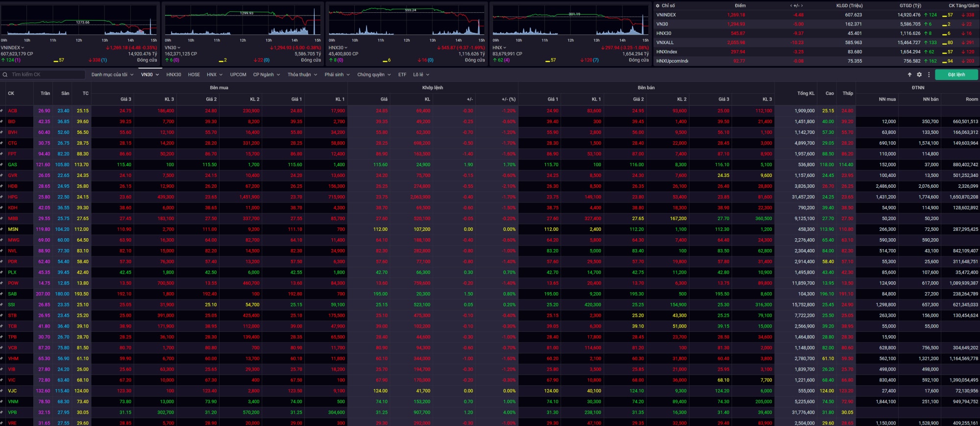Click the pin icon on ACB row
The image size is (980, 426).
2,111
